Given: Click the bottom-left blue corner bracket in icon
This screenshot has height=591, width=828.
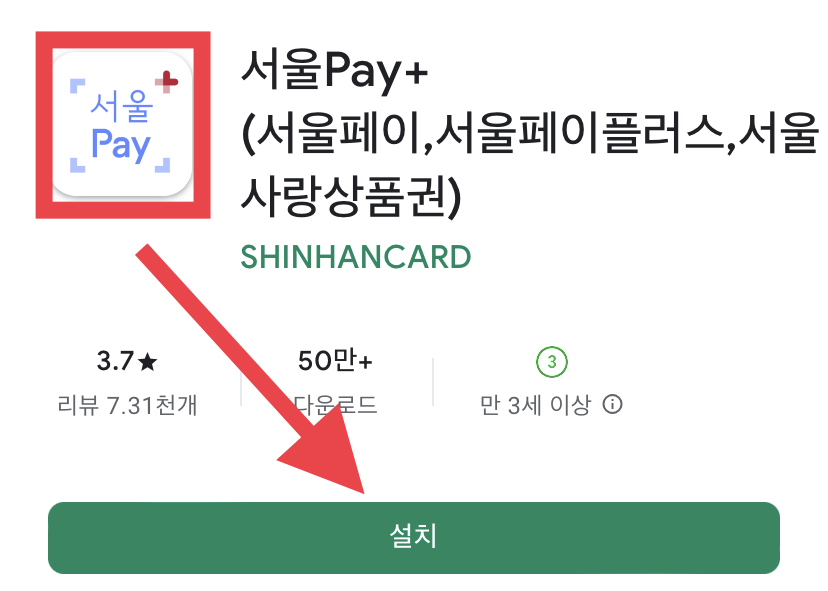Looking at the screenshot, I should pyautogui.click(x=77, y=165).
